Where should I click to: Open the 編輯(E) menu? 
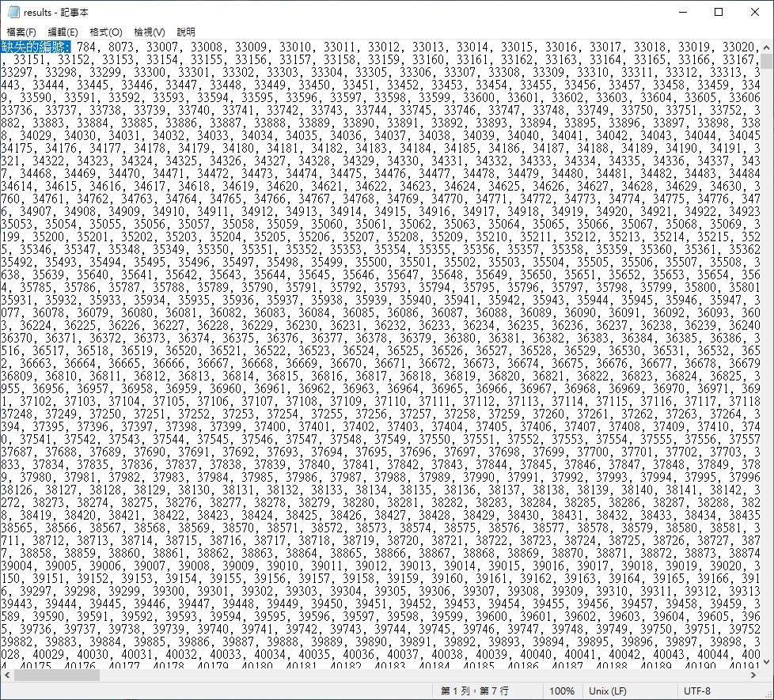63,32
